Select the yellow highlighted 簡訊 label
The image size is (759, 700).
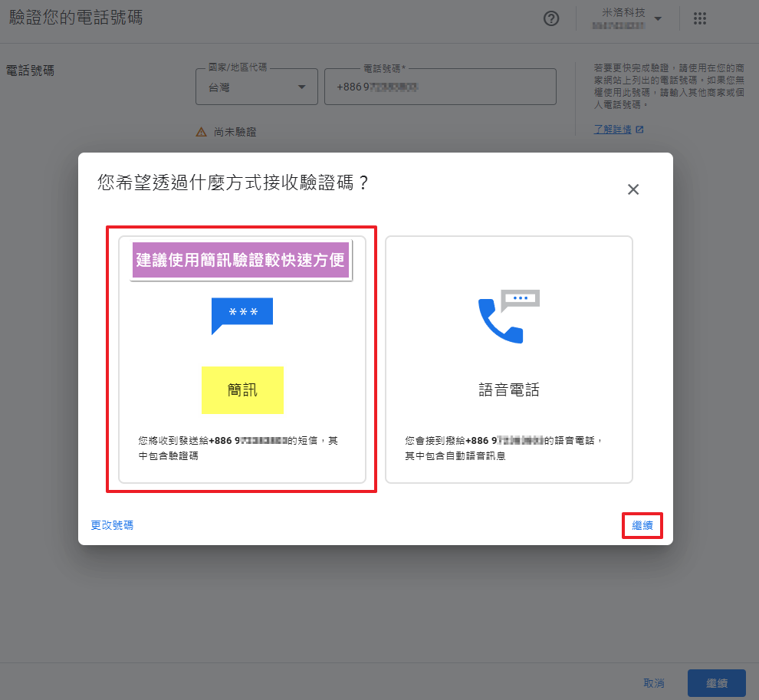point(242,389)
